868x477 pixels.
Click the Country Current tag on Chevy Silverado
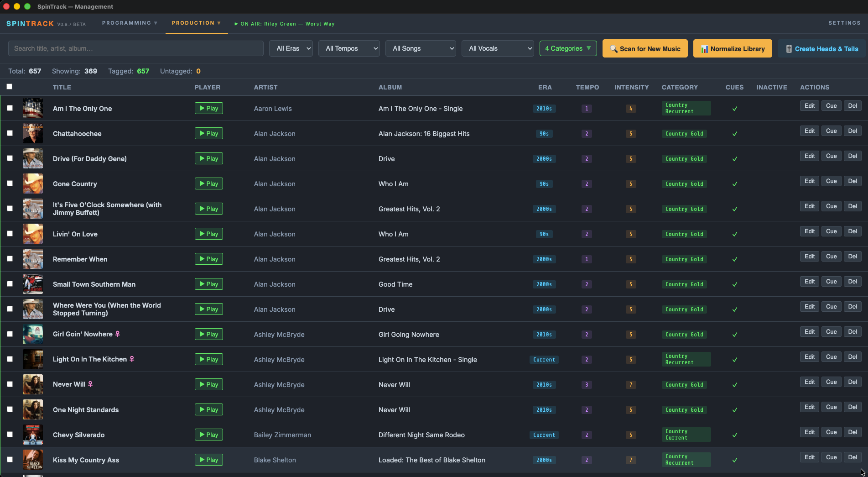(x=686, y=435)
